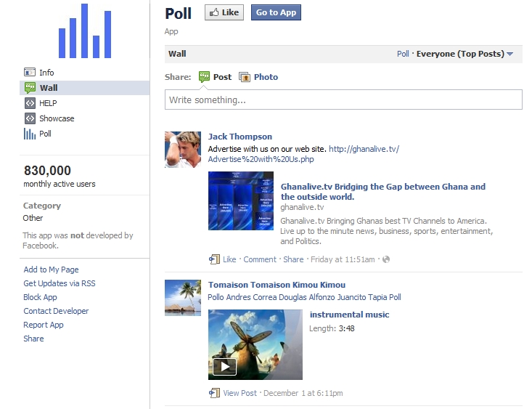The width and height of the screenshot is (532, 409).
Task: Click the Pollo Andres Correa Douglas post text
Action: click(304, 297)
